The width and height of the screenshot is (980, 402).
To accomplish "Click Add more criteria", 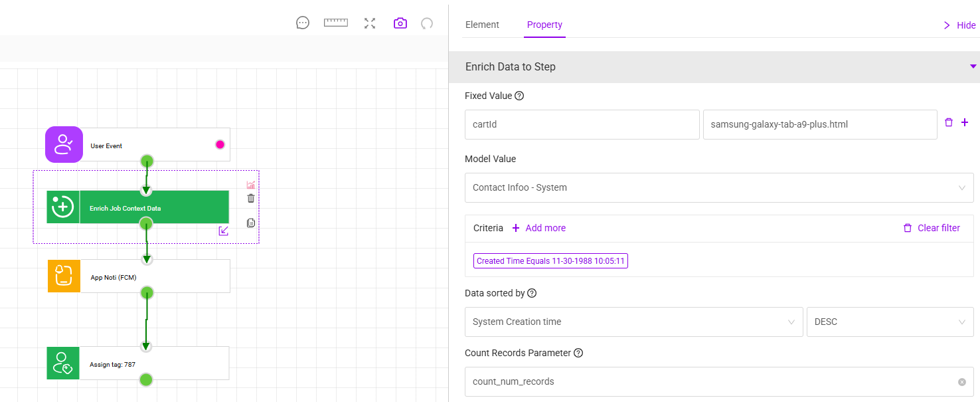I will 538,229.
